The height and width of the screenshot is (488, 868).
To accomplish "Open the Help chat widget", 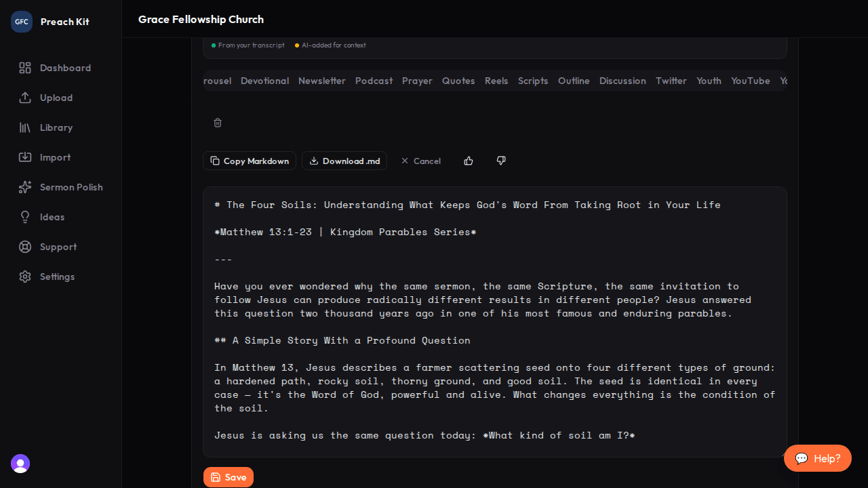I will [x=817, y=458].
